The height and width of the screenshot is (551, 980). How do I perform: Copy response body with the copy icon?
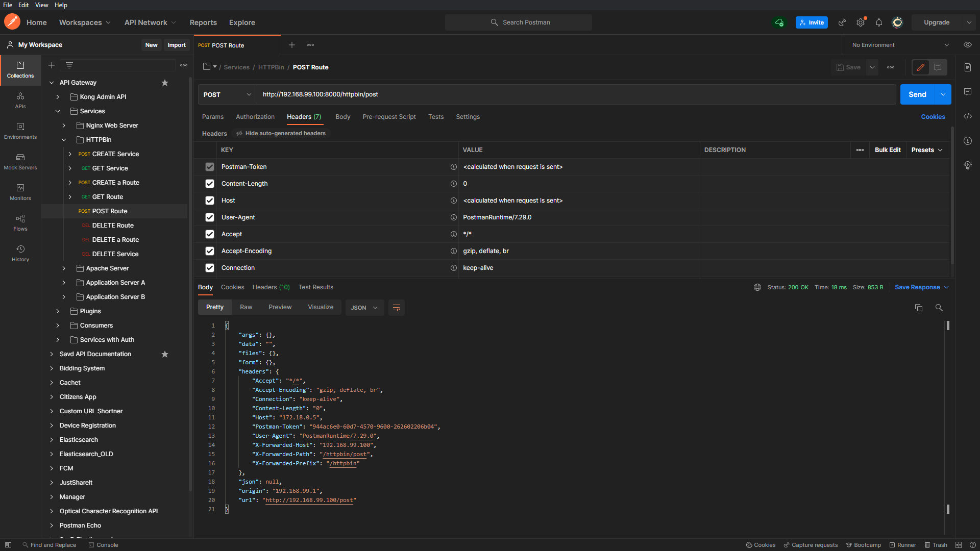(x=918, y=308)
